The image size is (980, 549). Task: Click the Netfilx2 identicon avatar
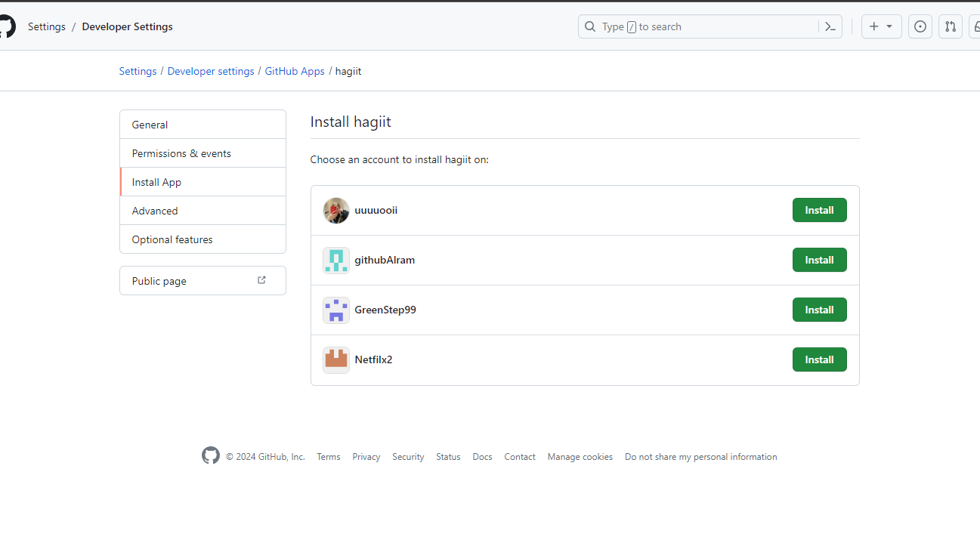336,360
